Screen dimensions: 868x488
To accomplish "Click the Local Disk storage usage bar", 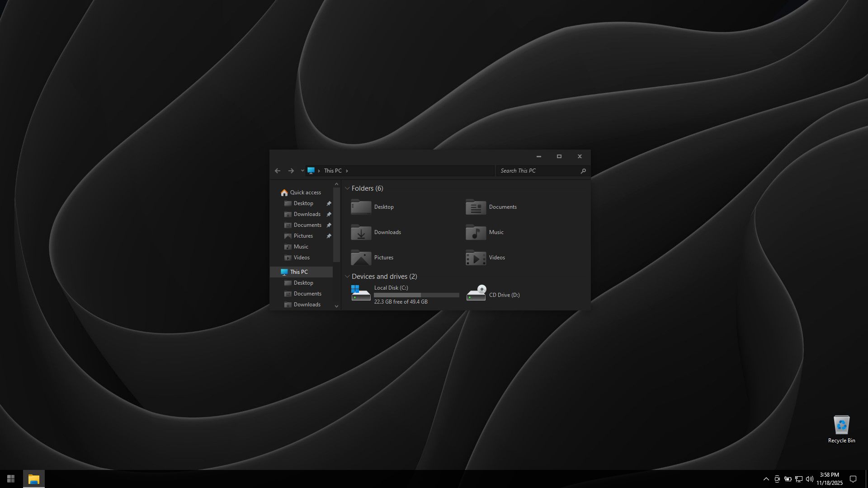I will point(416,295).
